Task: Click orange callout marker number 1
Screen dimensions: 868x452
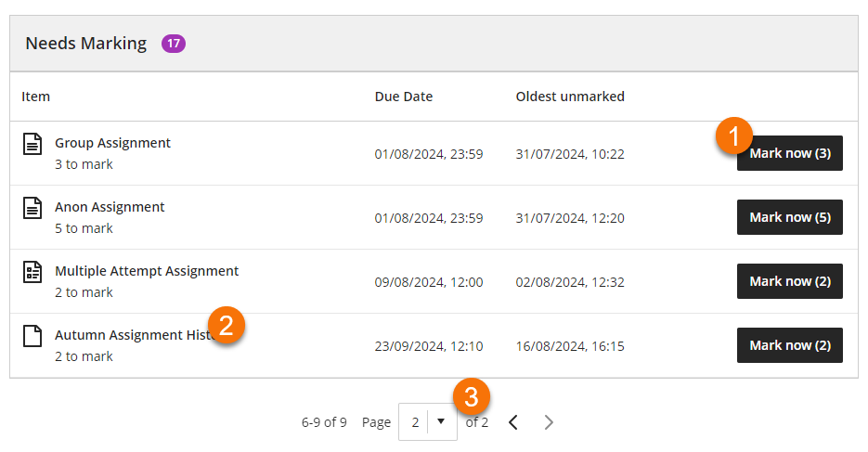Action: (x=734, y=136)
